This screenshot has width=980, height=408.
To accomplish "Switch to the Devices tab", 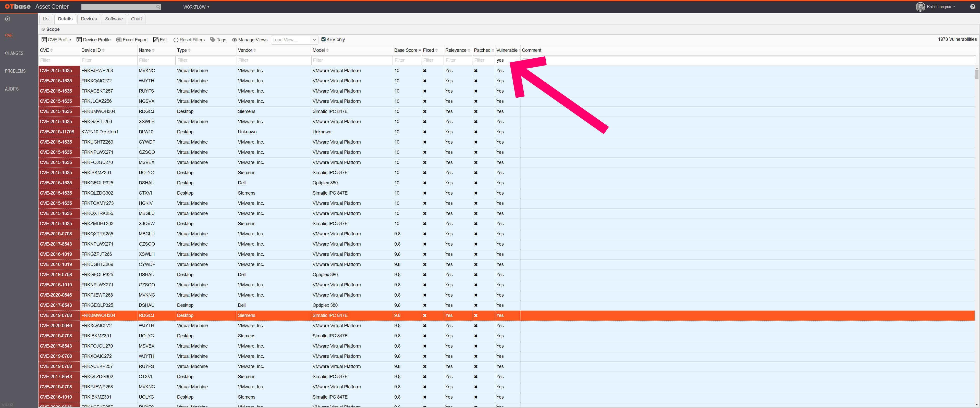I will 89,19.
